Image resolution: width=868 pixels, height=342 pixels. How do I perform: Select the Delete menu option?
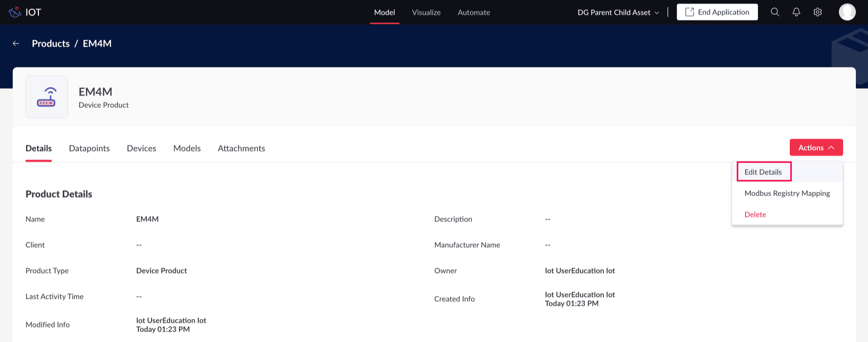coord(755,215)
